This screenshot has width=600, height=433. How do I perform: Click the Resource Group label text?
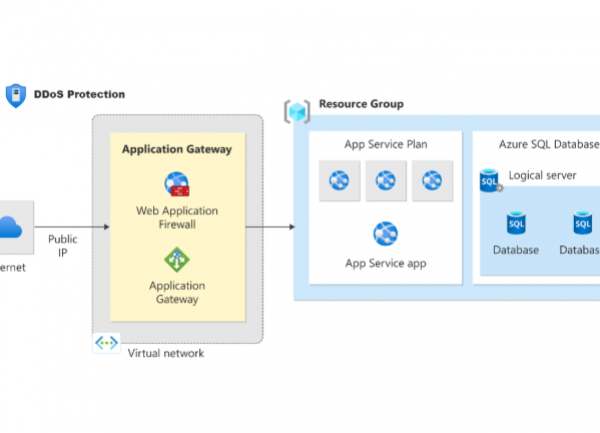[361, 104]
